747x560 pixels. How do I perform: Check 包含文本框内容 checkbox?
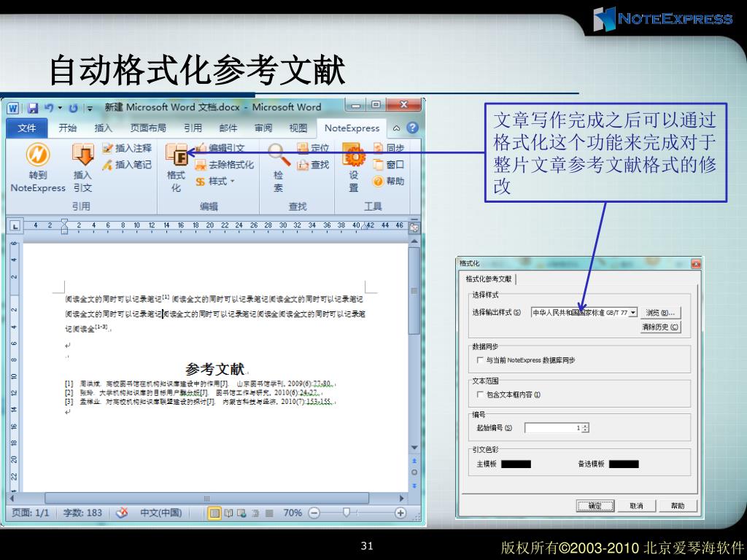point(480,394)
